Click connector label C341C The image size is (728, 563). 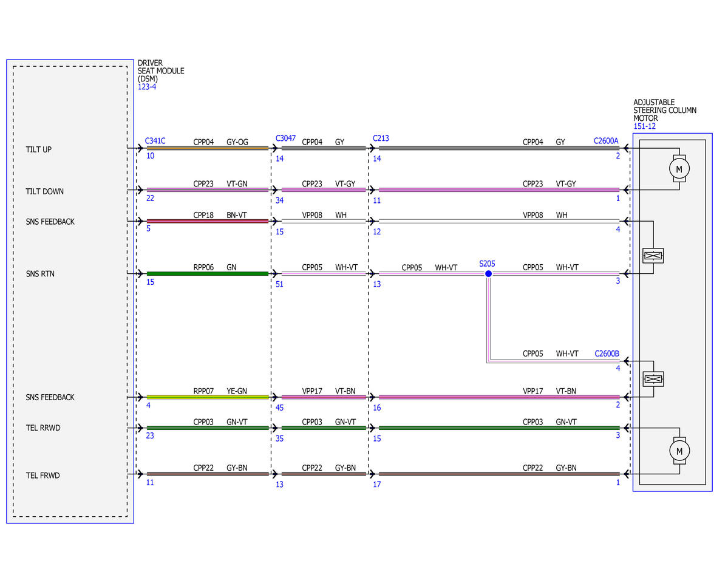(155, 141)
